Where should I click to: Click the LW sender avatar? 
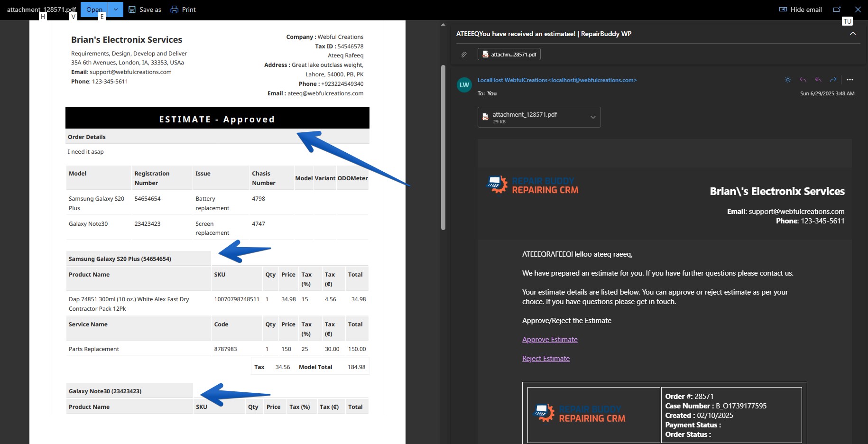pos(464,85)
